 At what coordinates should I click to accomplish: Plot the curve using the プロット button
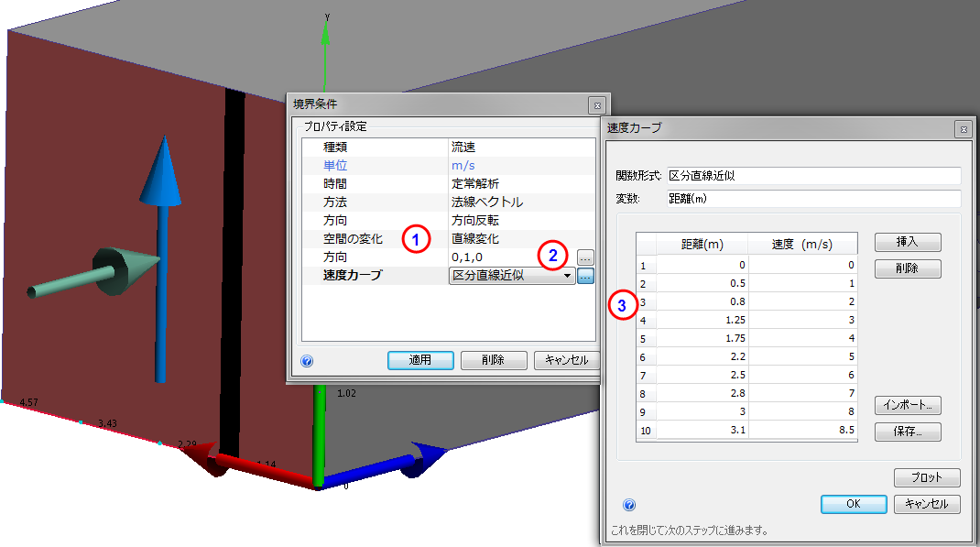(927, 476)
